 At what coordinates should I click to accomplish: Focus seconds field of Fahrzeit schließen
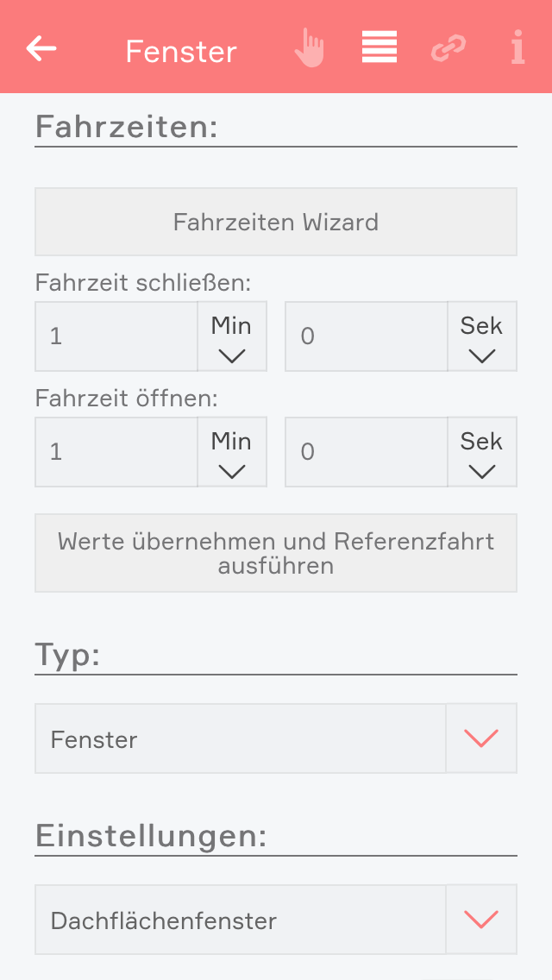coord(367,336)
